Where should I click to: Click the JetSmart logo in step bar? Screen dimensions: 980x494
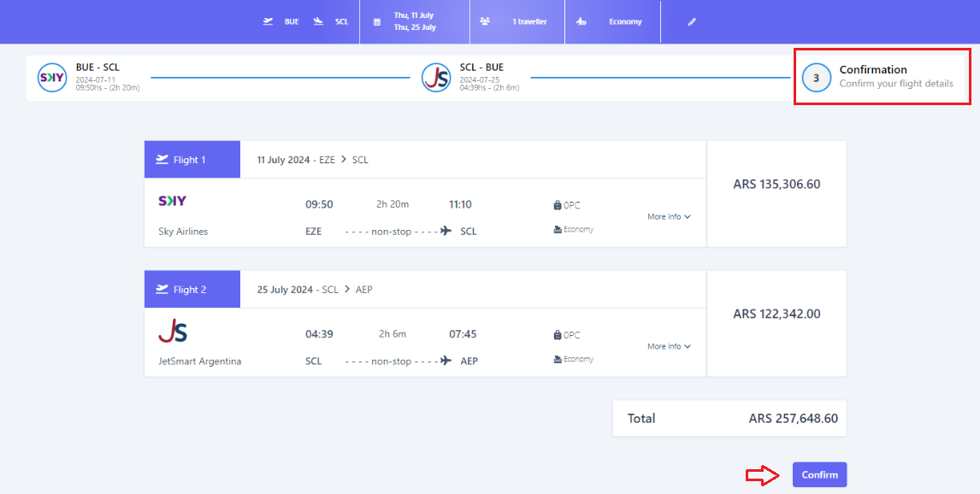click(435, 78)
